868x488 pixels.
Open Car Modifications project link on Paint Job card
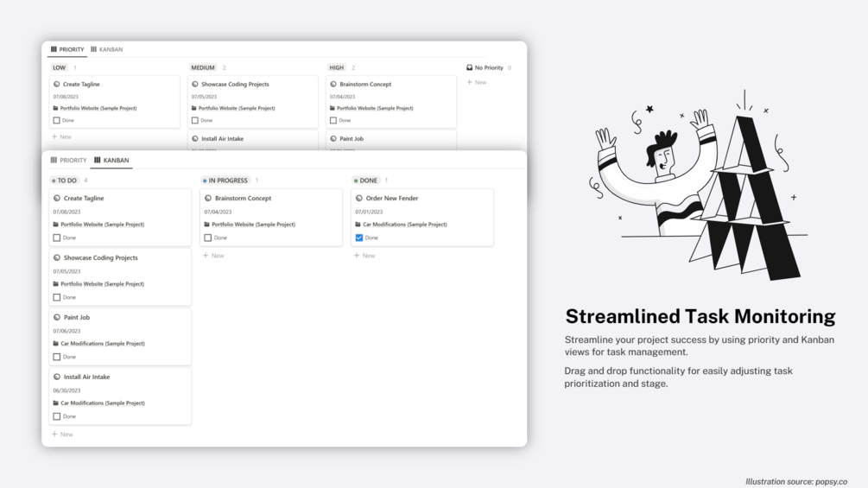pos(103,344)
